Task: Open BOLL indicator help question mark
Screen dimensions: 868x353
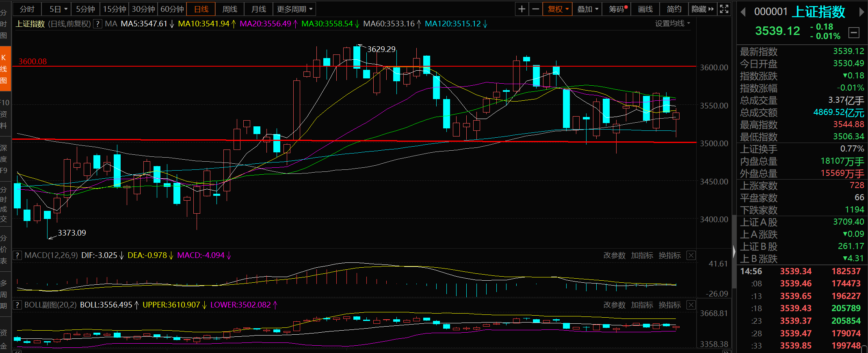Action: (17, 305)
